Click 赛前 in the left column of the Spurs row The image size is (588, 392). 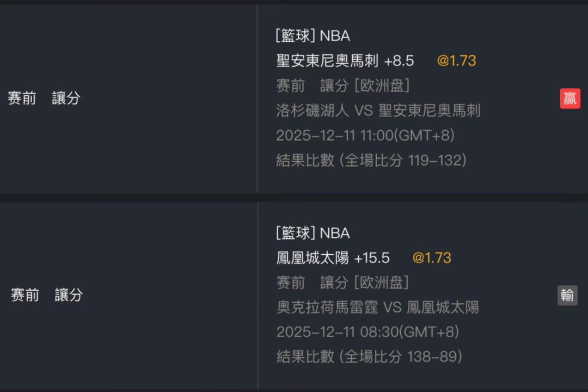(22, 99)
